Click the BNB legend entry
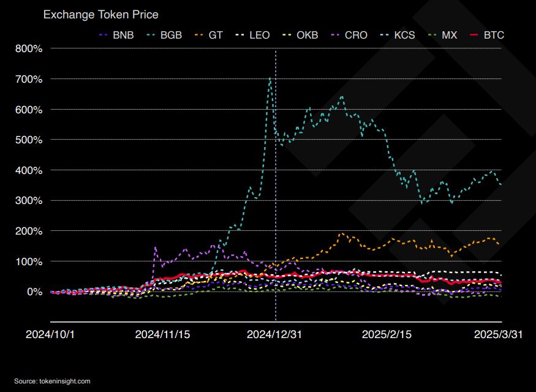Screen dimensions: 536x392 click(116, 35)
